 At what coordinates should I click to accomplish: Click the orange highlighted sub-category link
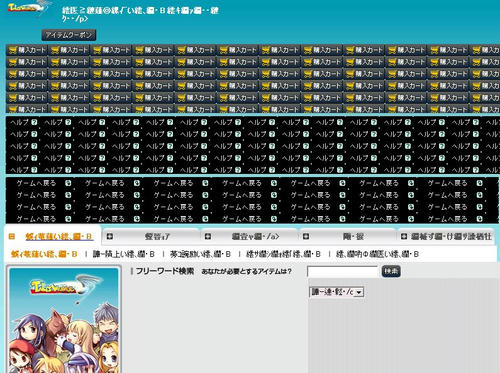coord(44,254)
